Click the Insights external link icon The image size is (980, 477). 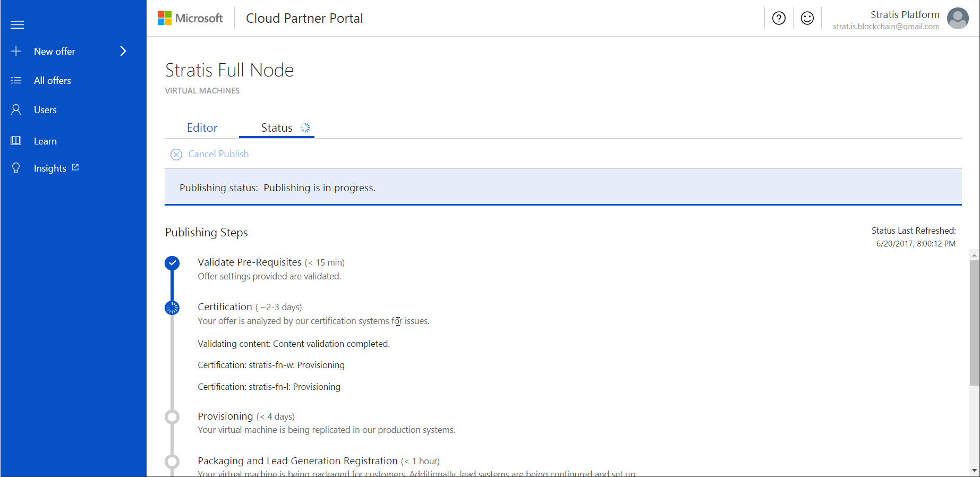75,167
